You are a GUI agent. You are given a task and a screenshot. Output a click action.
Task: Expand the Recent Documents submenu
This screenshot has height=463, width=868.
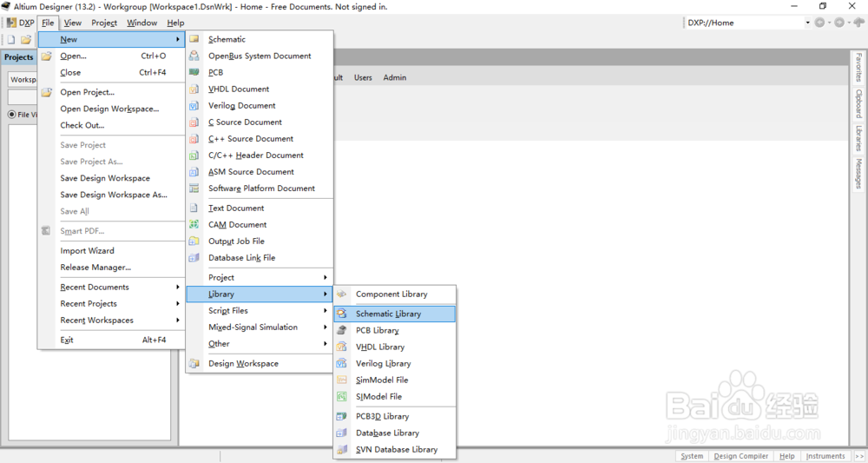pyautogui.click(x=111, y=287)
